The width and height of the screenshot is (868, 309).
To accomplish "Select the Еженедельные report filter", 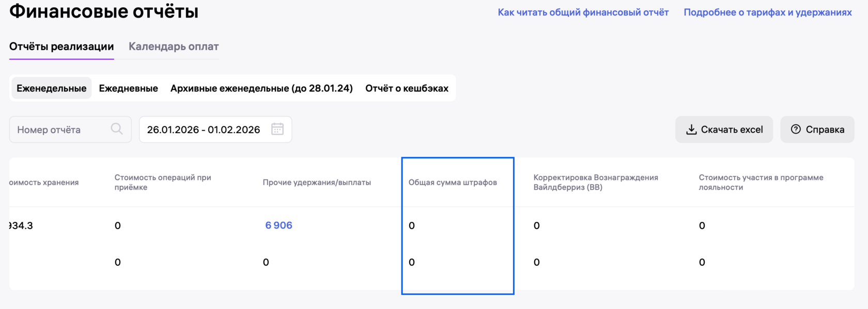I will coord(52,88).
